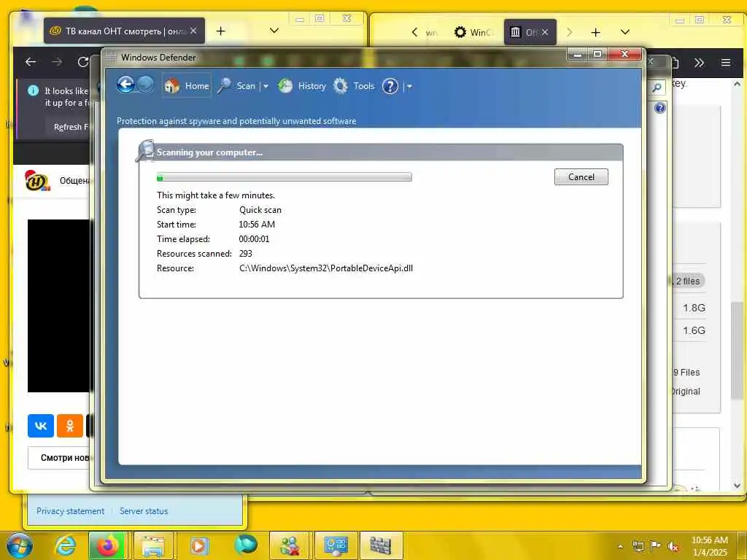This screenshot has width=747, height=560.
Task: Open the Action Center flag icon
Action: (656, 546)
